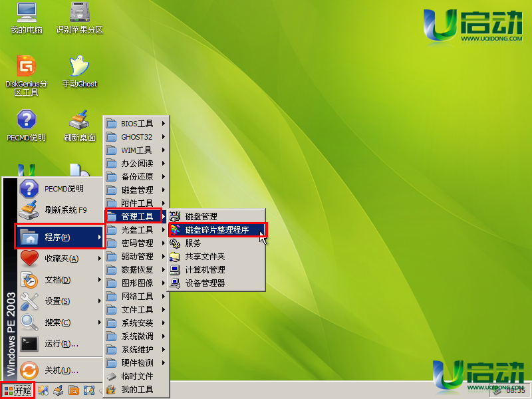Open 设备管理器 from the submenu

tap(217, 283)
